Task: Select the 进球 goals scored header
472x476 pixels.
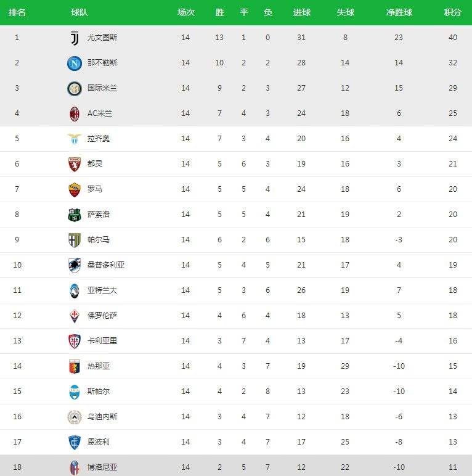Action: 301,12
